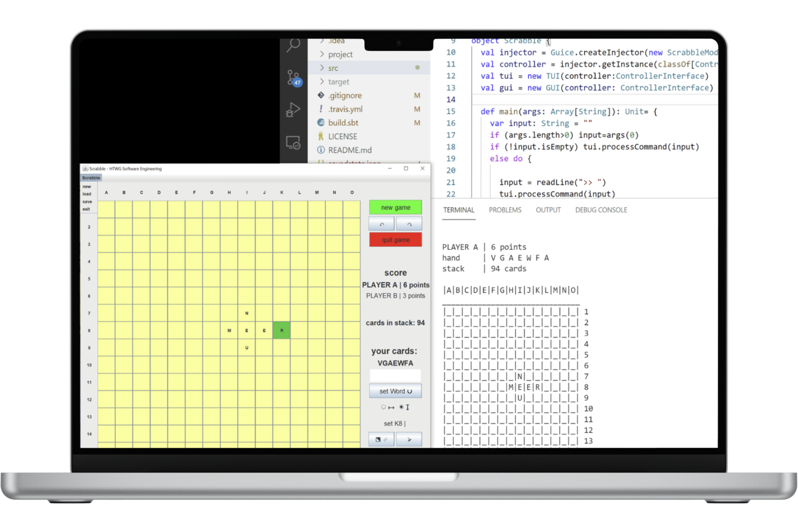
Task: Select the horizontal direction radio button
Action: coord(383,407)
